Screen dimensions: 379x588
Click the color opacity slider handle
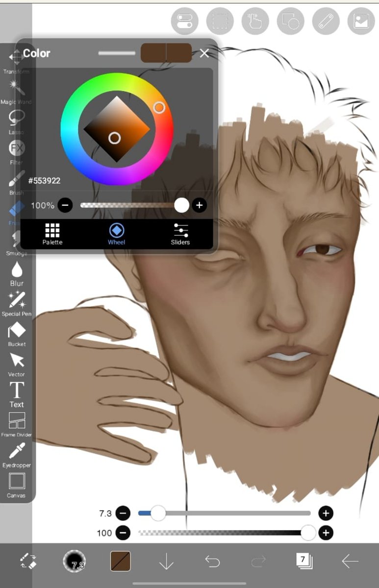point(181,205)
